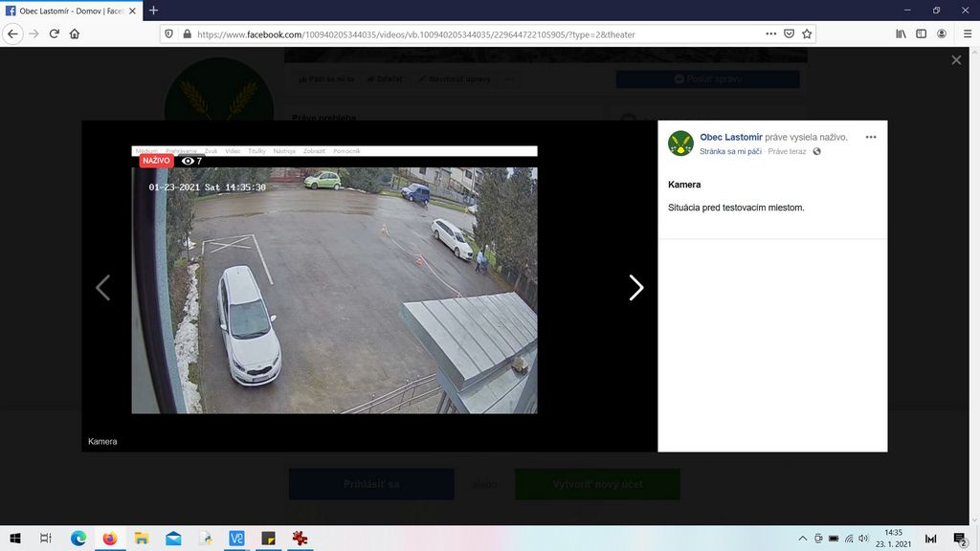Screen dimensions: 980x551
Task: Open the Firefox Library icon
Action: pyautogui.click(x=901, y=33)
